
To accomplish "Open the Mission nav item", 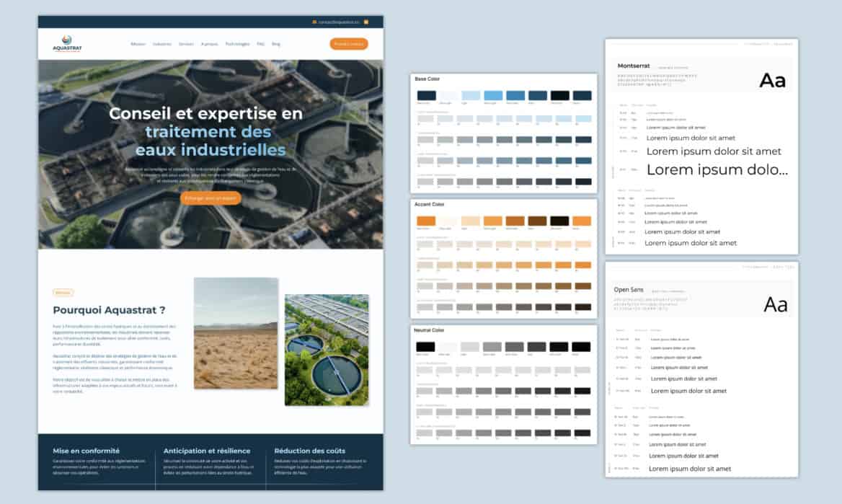I will click(x=138, y=44).
